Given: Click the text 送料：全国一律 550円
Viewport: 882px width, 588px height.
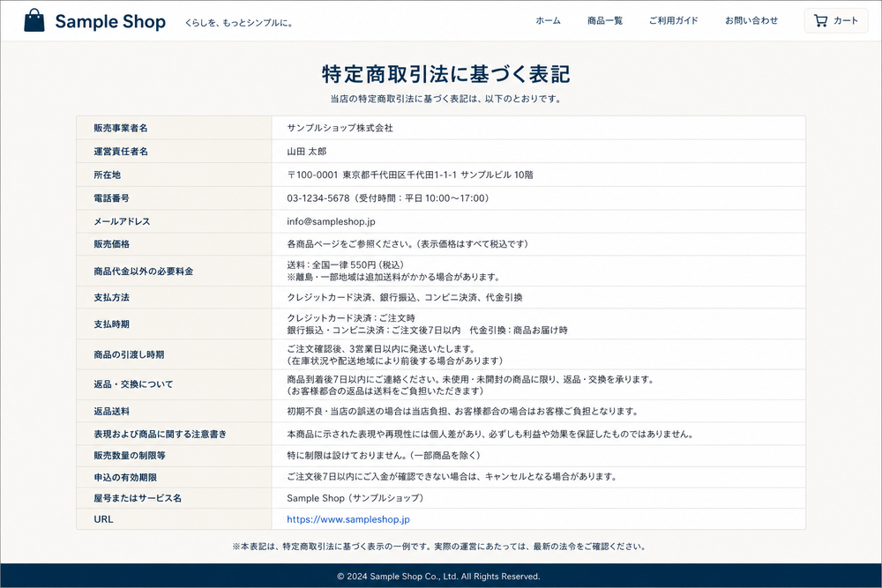Looking at the screenshot, I should pos(332,264).
